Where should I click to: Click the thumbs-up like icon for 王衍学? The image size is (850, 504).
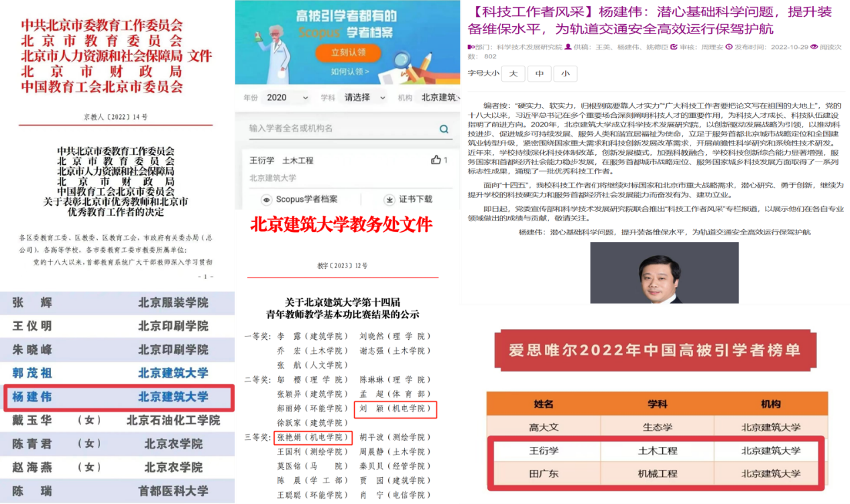coord(436,160)
